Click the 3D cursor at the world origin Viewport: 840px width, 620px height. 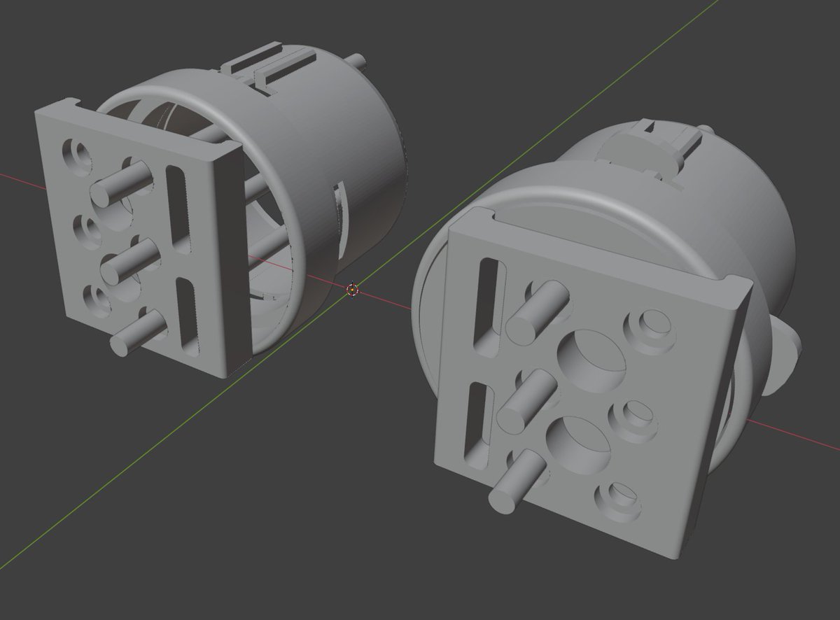coord(352,289)
